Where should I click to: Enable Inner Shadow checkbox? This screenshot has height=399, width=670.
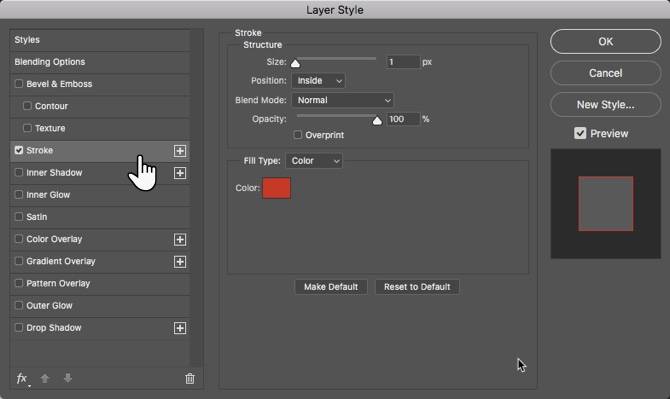coord(19,172)
